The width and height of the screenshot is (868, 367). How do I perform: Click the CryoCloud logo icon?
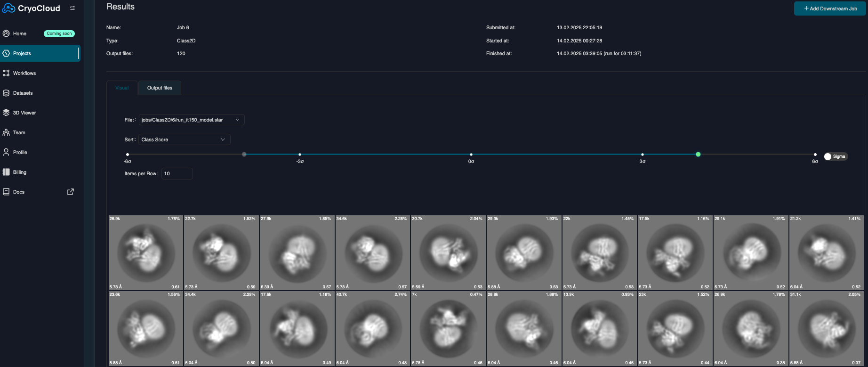click(8, 8)
